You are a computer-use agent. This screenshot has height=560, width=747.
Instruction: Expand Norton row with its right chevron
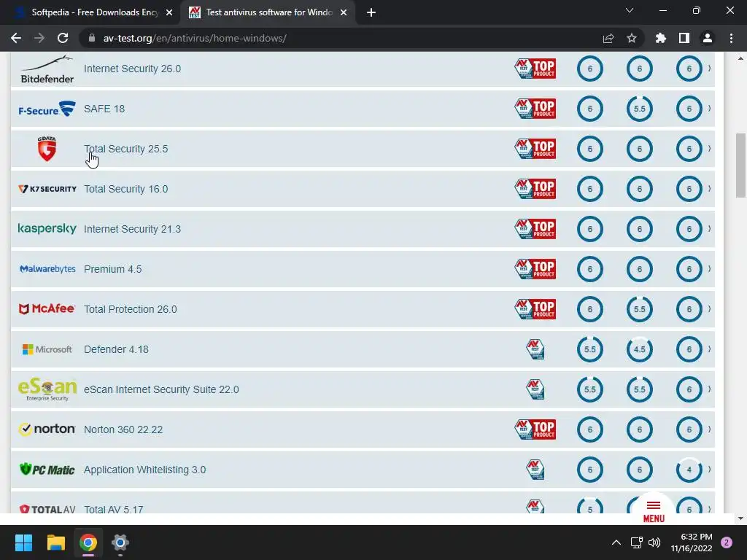tap(709, 429)
